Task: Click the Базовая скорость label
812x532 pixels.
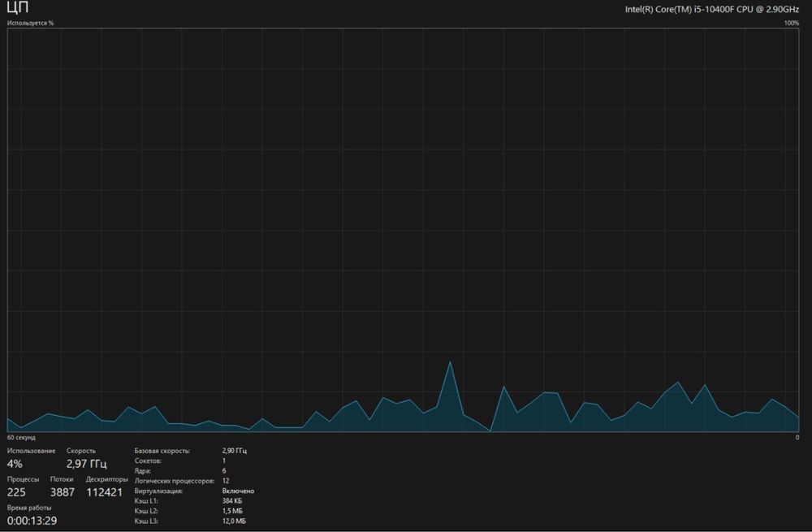Action: [x=162, y=452]
